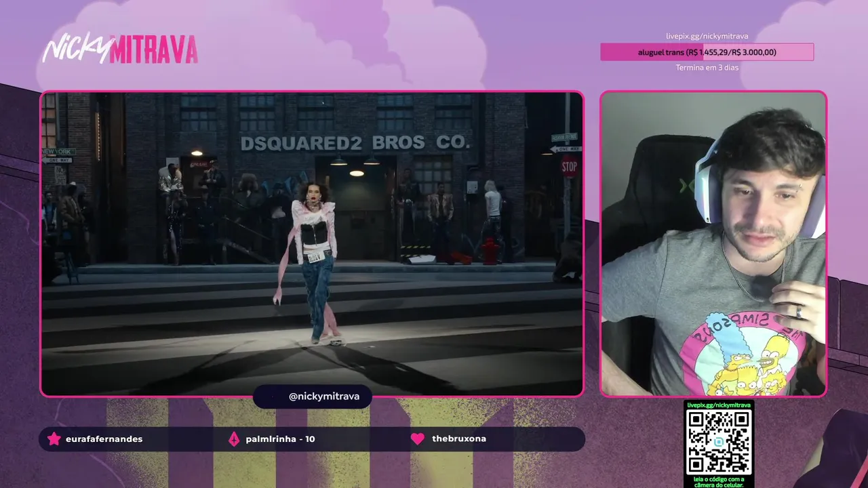
Task: Click the pink star icon beside eurafafernandes
Action: [x=54, y=439]
